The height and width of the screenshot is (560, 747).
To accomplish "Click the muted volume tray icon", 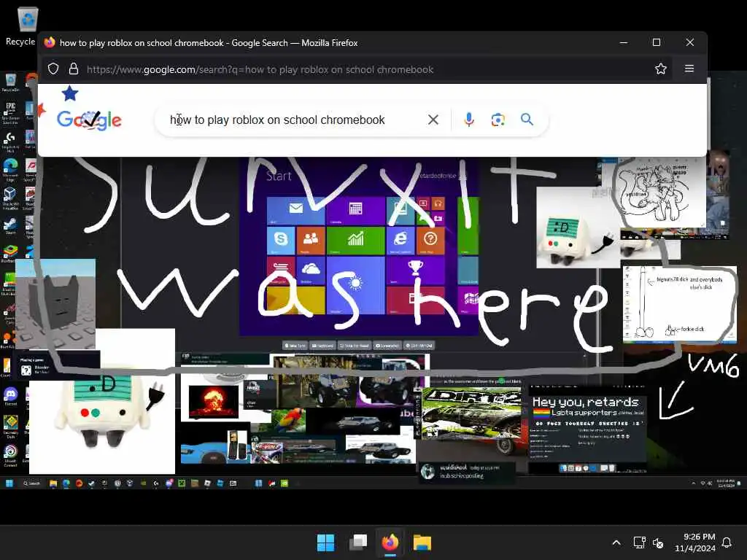I will 658,542.
